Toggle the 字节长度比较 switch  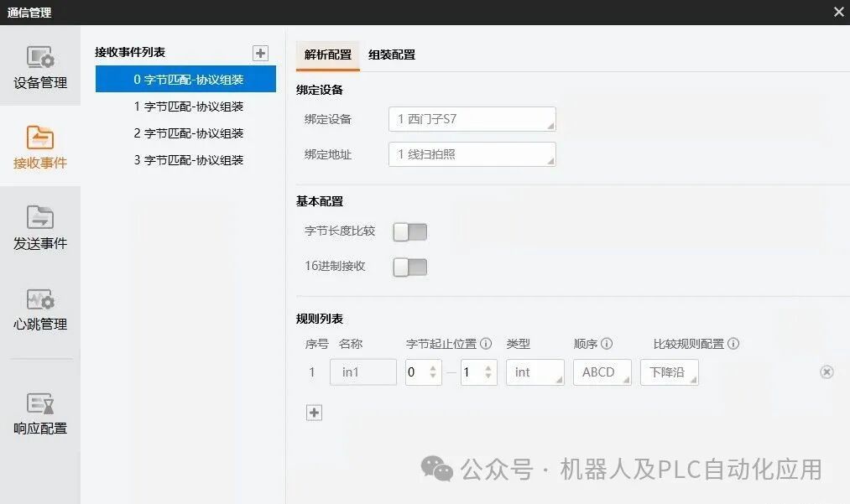click(409, 232)
